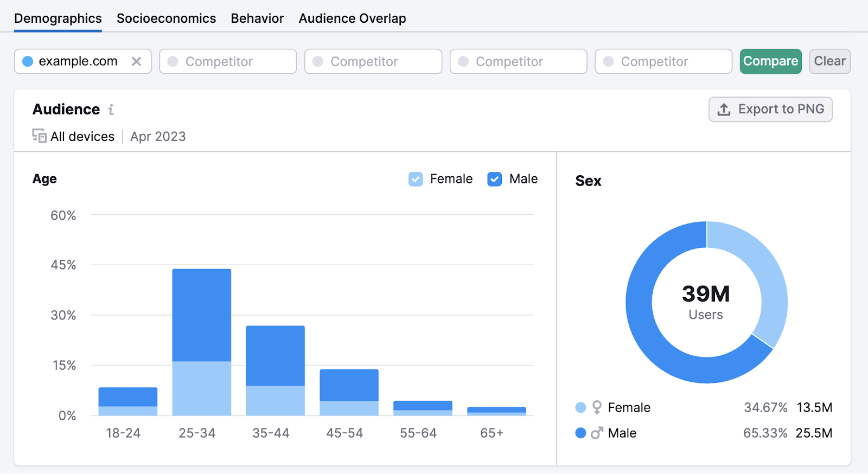The width and height of the screenshot is (868, 474).
Task: Uncheck the Male checkbox
Action: click(494, 179)
